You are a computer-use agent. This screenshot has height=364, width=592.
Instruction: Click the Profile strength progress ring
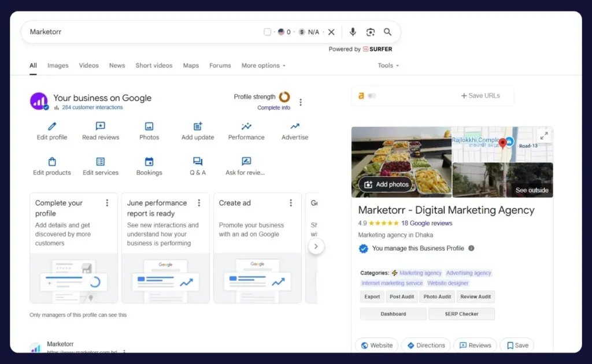(284, 97)
